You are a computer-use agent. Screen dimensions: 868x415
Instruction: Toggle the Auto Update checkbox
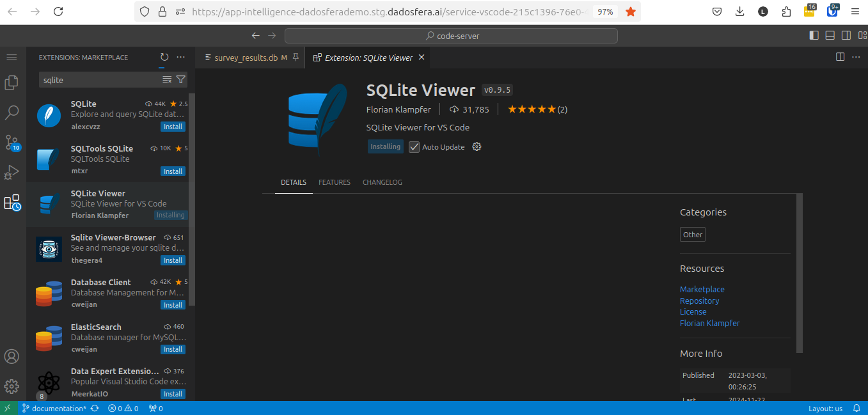[414, 147]
